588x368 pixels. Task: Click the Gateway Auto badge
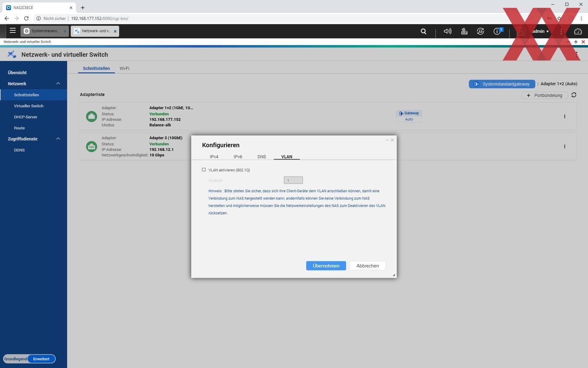pos(409,116)
